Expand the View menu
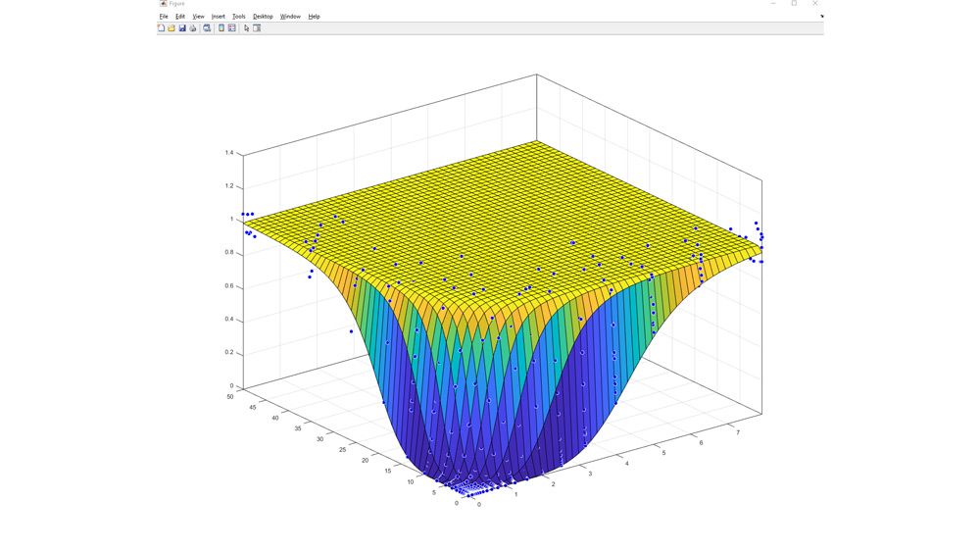The image size is (980, 551). (x=198, y=17)
